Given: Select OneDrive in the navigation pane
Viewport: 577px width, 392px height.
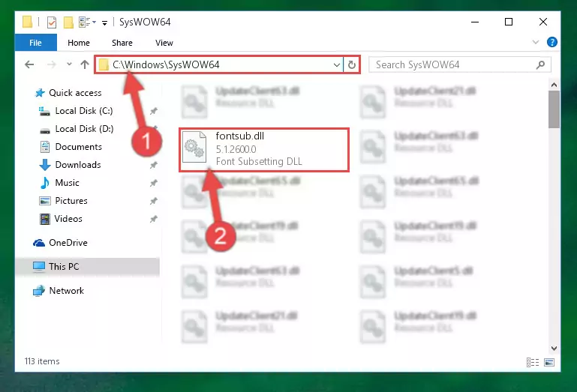Looking at the screenshot, I should (68, 243).
